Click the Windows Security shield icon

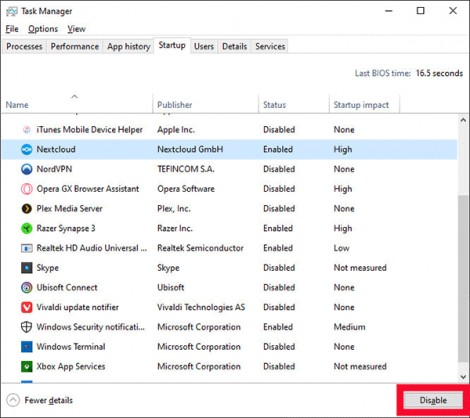(x=27, y=327)
